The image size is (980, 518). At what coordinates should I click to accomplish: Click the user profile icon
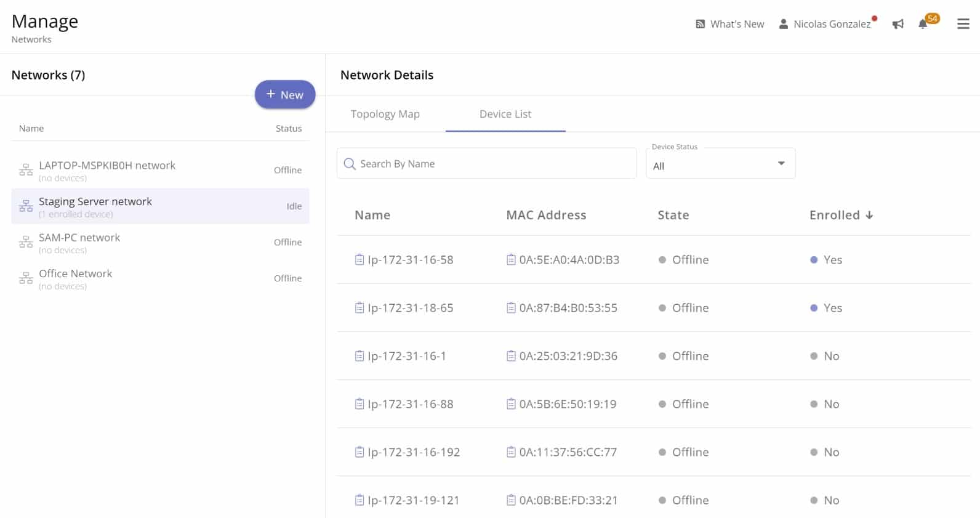click(784, 24)
